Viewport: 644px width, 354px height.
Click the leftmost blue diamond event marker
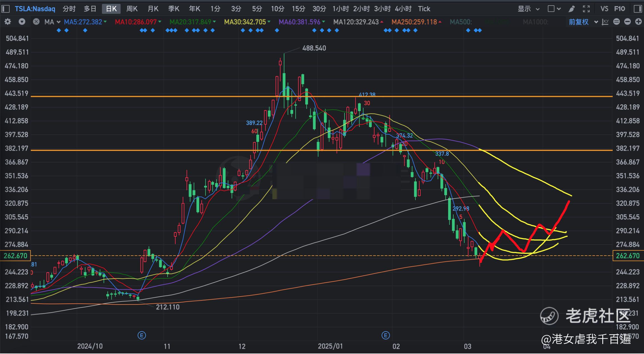click(x=59, y=30)
